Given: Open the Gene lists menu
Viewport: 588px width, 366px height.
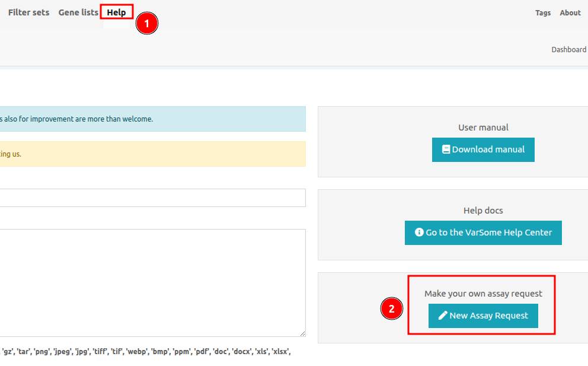Looking at the screenshot, I should (78, 12).
